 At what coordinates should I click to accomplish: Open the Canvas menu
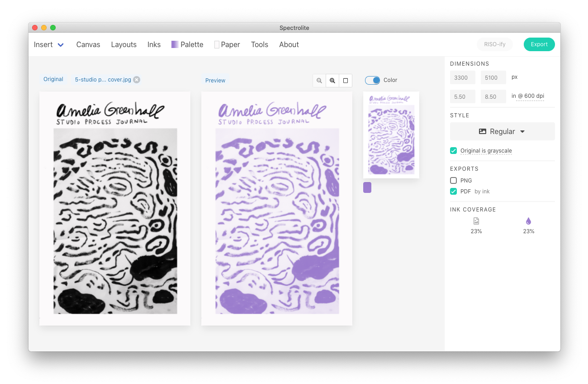tap(88, 44)
